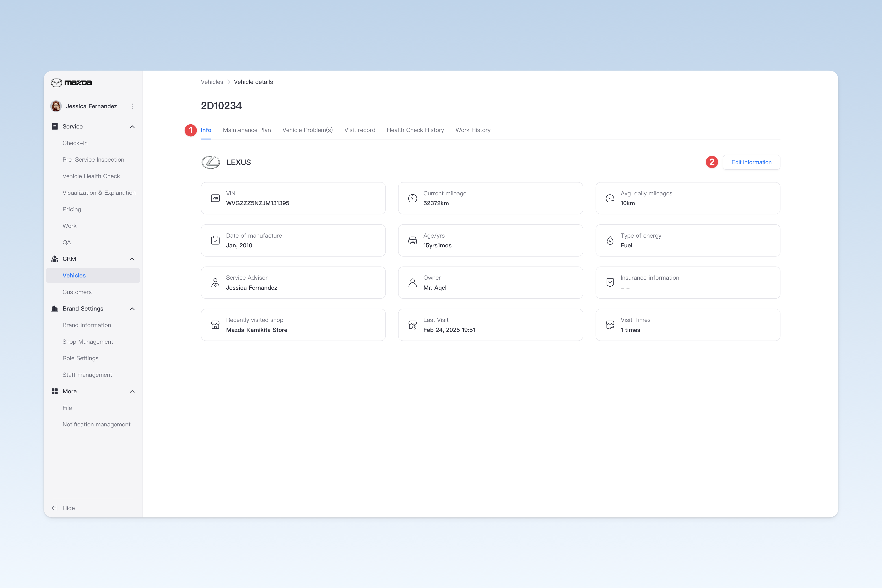Open the three-dot menu beside Jessica Fernandez

click(132, 106)
